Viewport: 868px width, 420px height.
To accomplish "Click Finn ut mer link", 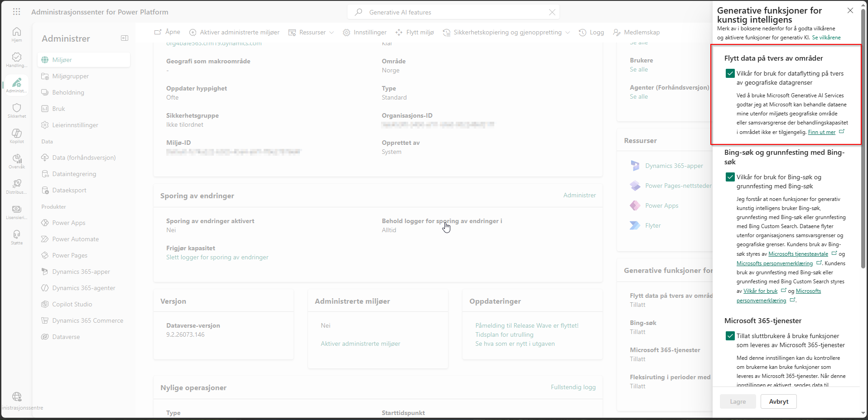I will pyautogui.click(x=822, y=132).
